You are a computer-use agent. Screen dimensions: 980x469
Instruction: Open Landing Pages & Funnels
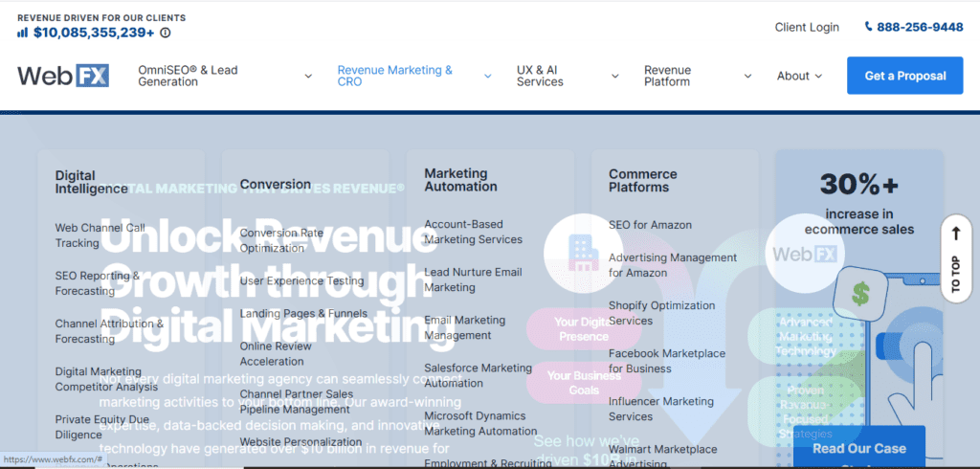pos(303,313)
